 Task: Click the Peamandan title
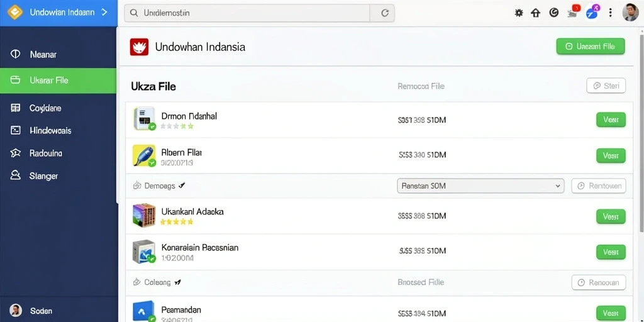(x=181, y=309)
